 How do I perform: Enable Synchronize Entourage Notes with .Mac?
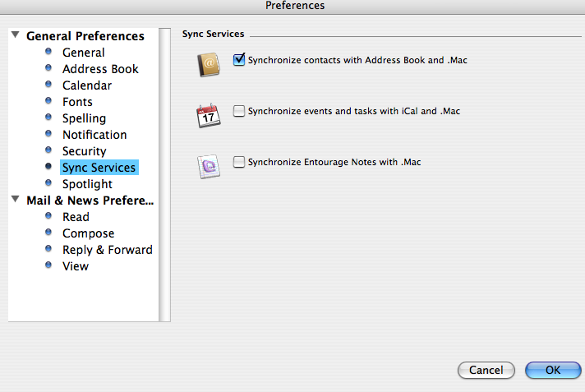point(239,162)
